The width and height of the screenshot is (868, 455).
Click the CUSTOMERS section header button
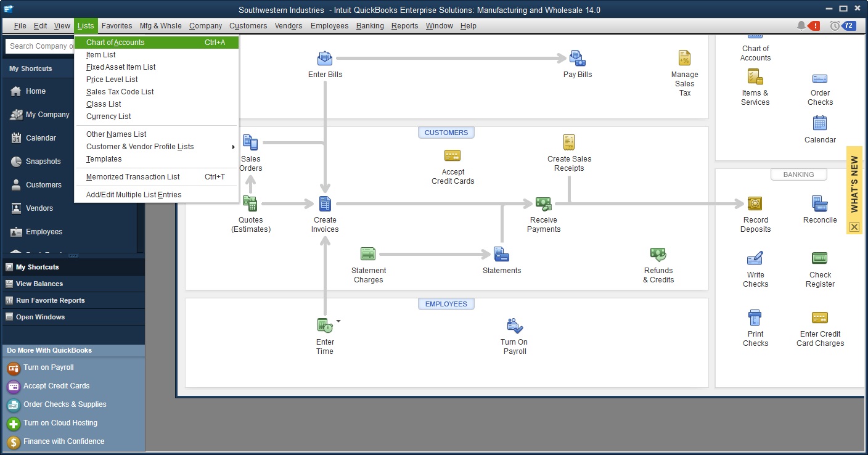(x=446, y=133)
